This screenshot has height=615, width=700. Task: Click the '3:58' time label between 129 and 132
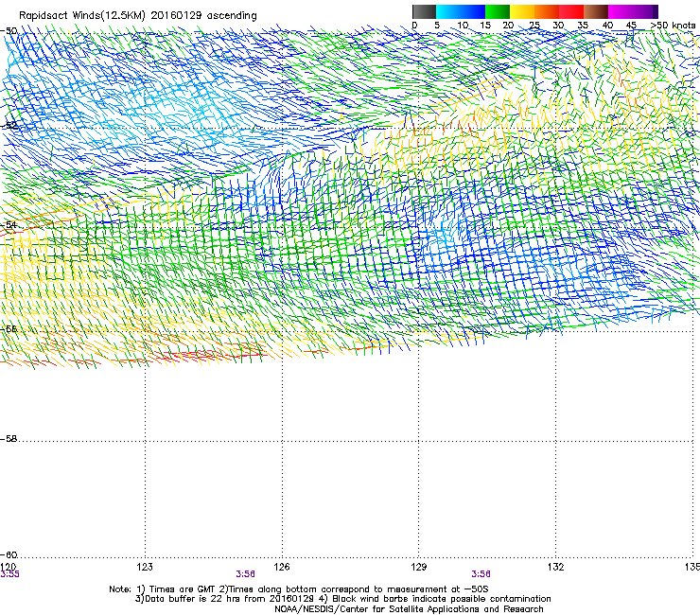481,574
